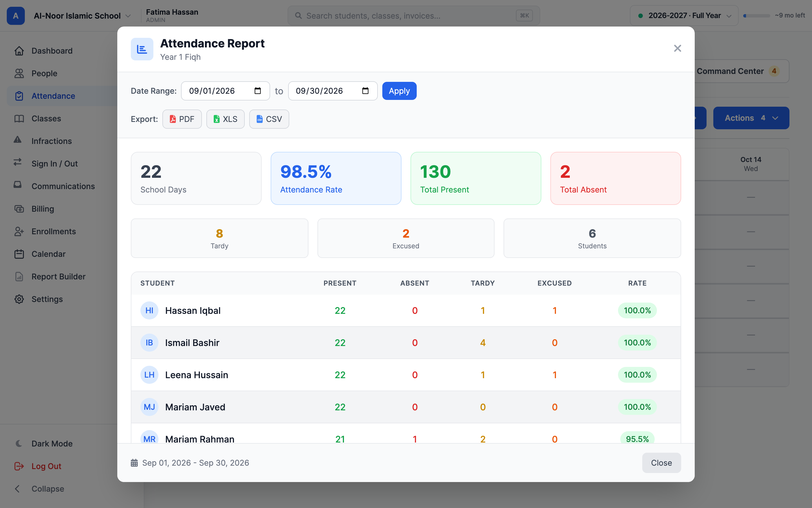Click the Oct 14 Wed column header
Screen dimensions: 812x508
[751, 164]
